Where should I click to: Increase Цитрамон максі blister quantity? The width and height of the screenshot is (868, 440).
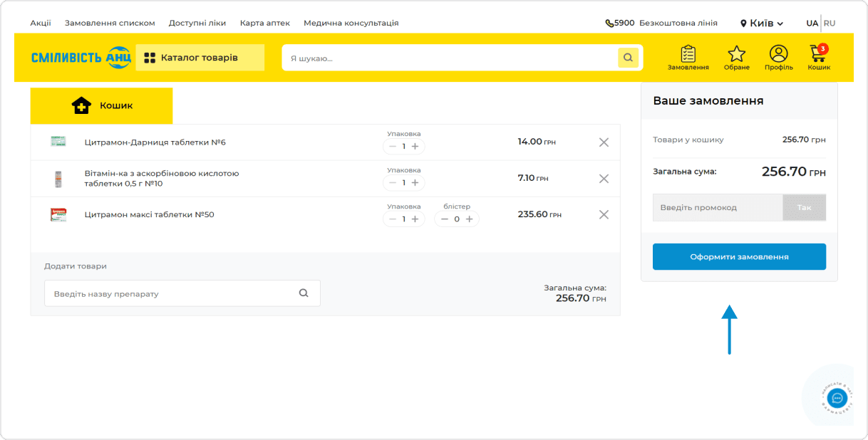pos(469,219)
